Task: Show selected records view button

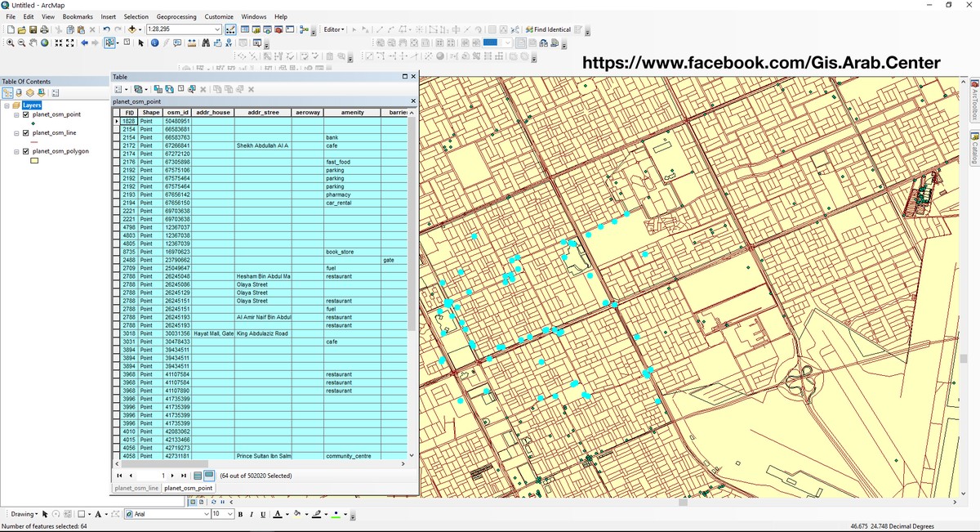Action: 208,475
